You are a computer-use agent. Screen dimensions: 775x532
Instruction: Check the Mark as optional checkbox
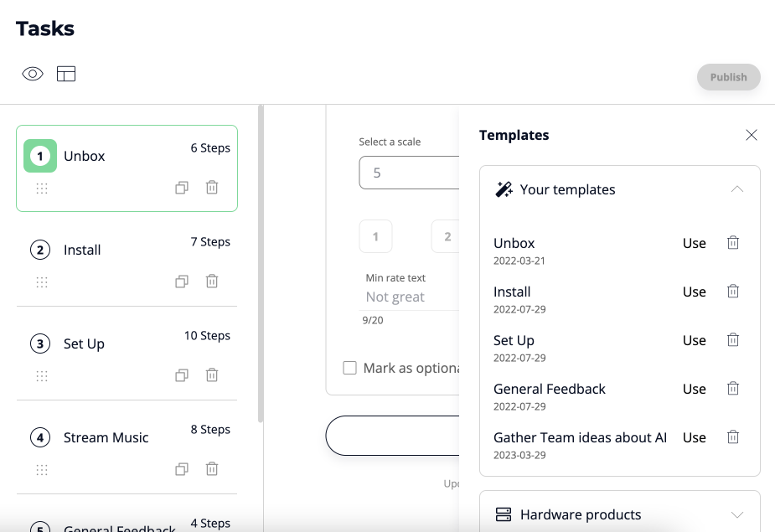pos(349,368)
